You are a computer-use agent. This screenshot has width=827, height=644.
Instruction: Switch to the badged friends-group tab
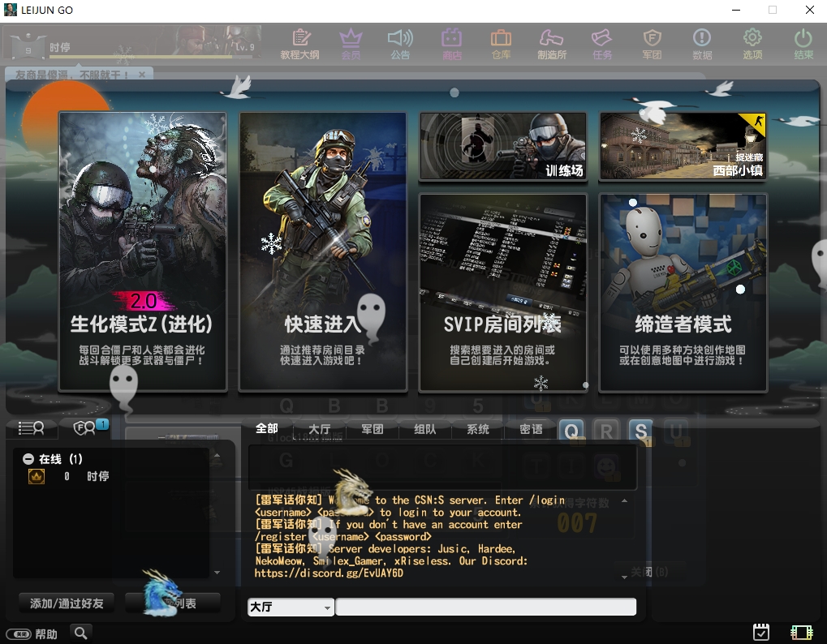click(87, 427)
